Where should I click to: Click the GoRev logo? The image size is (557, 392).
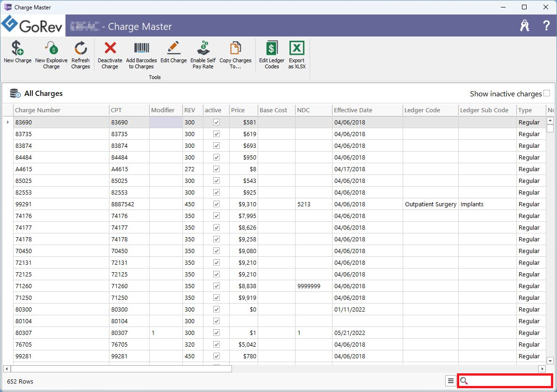point(33,25)
